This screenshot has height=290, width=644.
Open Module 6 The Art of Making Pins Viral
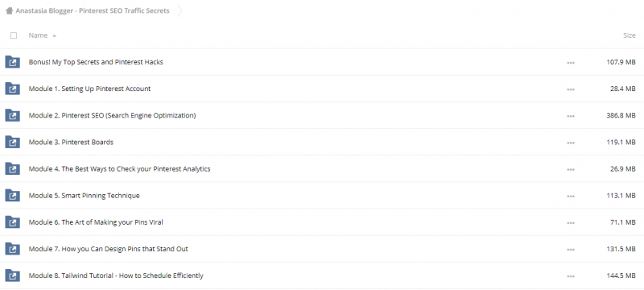click(x=96, y=222)
